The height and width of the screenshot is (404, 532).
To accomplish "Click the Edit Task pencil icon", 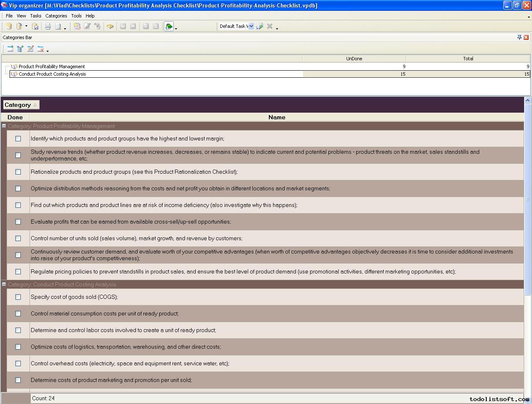I will 87,26.
